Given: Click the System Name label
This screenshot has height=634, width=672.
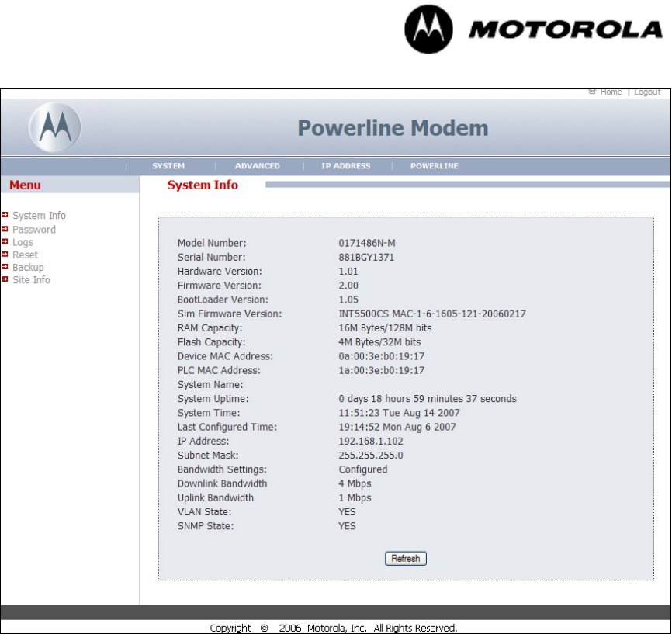Looking at the screenshot, I should pyautogui.click(x=210, y=385).
